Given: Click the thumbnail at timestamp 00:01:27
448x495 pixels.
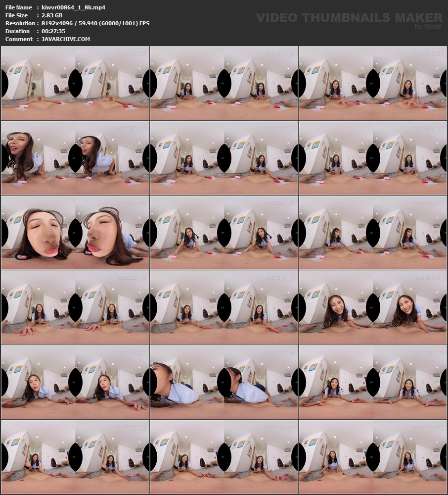Looking at the screenshot, I should [x=75, y=83].
